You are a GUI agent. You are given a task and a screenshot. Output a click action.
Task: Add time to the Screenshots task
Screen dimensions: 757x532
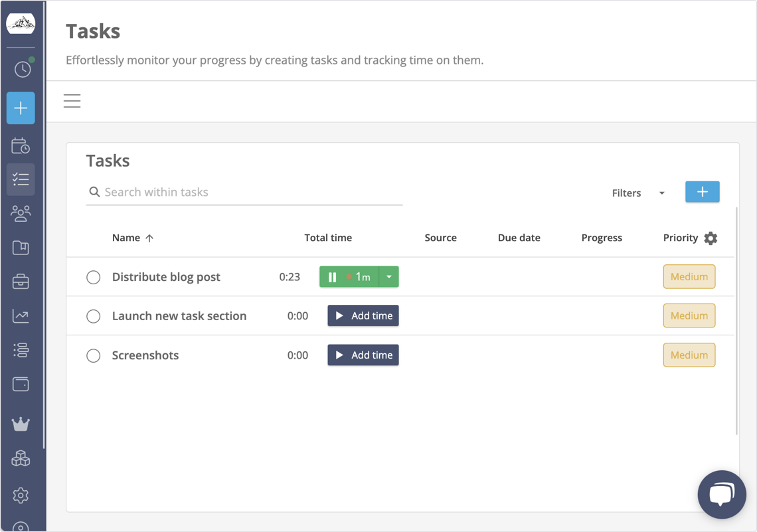click(x=363, y=355)
